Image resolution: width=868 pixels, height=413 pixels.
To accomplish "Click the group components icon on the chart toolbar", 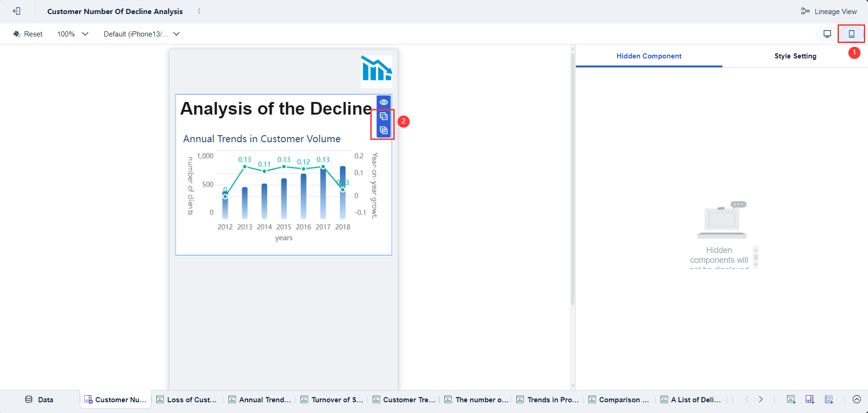I will pos(383,116).
